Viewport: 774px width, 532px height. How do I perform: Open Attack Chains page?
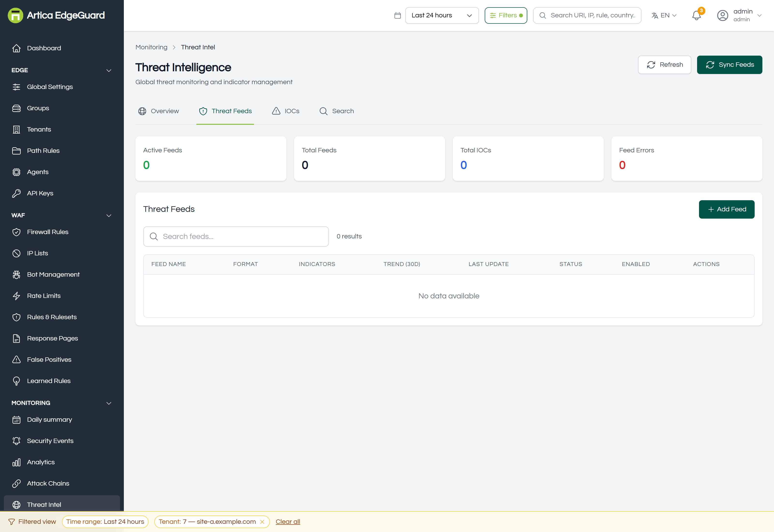tap(62, 484)
